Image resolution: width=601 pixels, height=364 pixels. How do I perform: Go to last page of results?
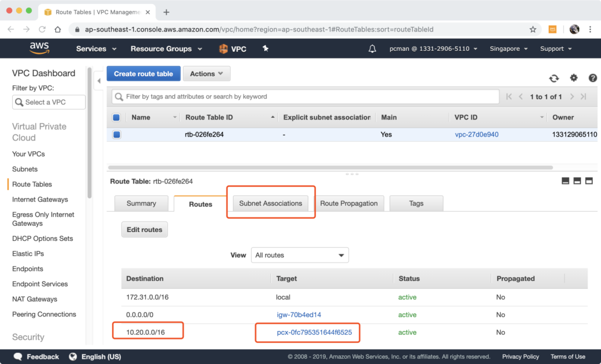click(x=583, y=97)
